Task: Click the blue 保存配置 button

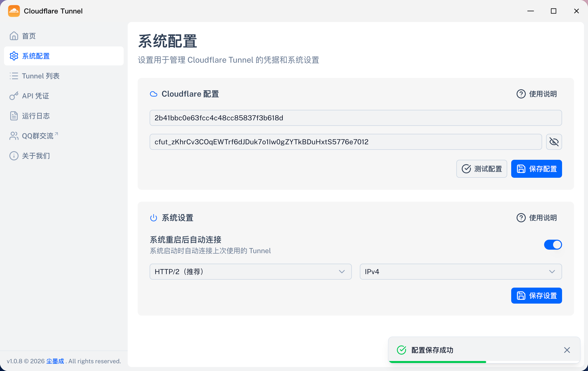Action: [x=536, y=169]
